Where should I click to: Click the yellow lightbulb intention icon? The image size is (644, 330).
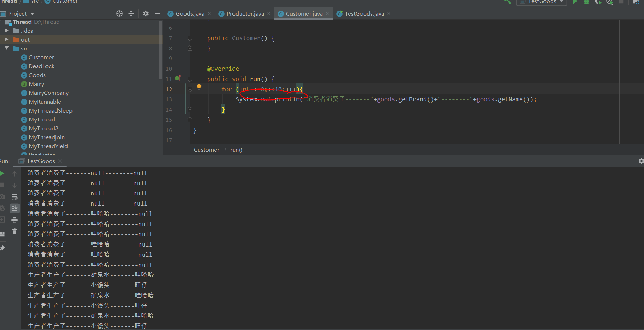[199, 87]
